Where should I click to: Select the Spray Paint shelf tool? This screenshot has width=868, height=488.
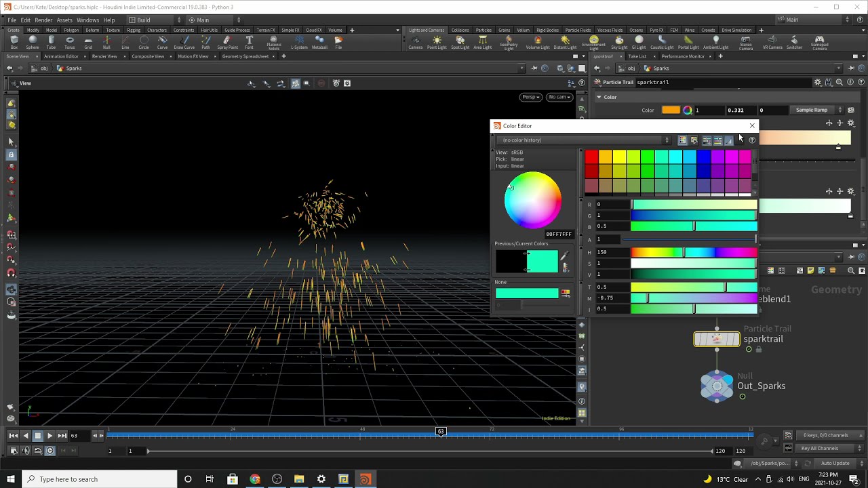click(228, 43)
